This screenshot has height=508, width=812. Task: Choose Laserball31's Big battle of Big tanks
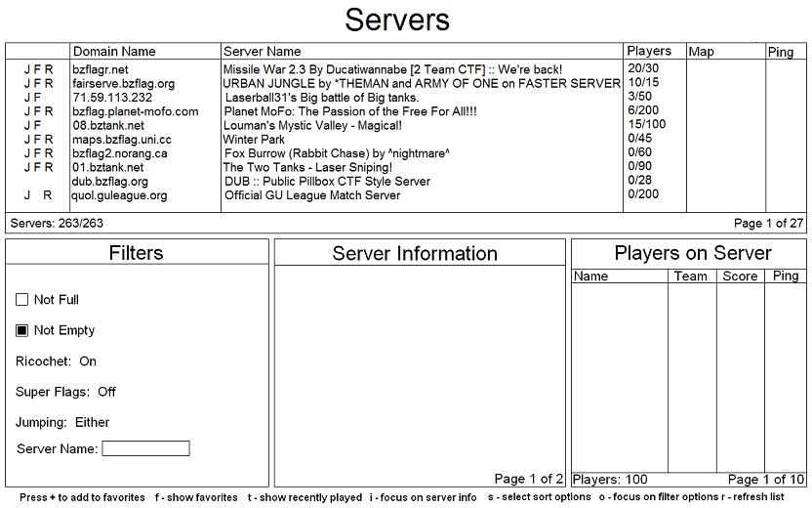tap(321, 98)
